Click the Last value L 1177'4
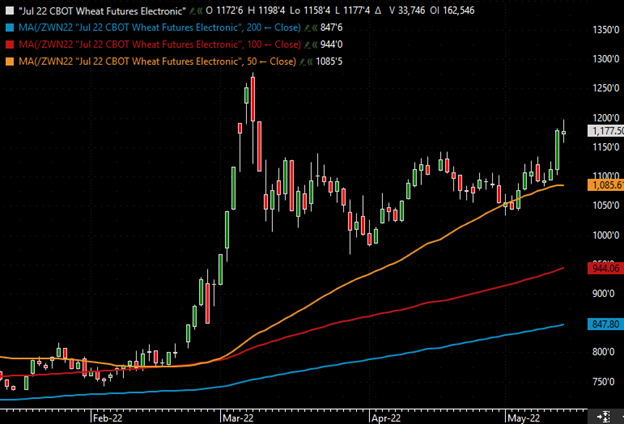The width and height of the screenshot is (624, 424). point(352,11)
